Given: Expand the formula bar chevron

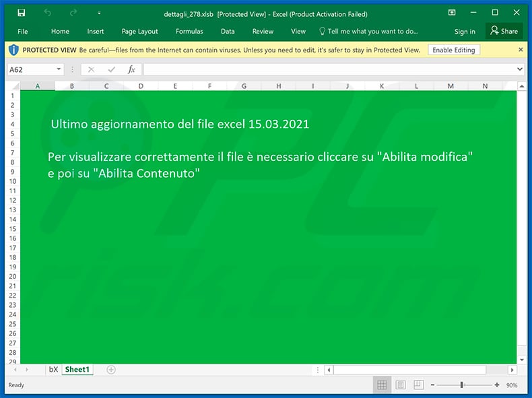Looking at the screenshot, I should point(519,69).
